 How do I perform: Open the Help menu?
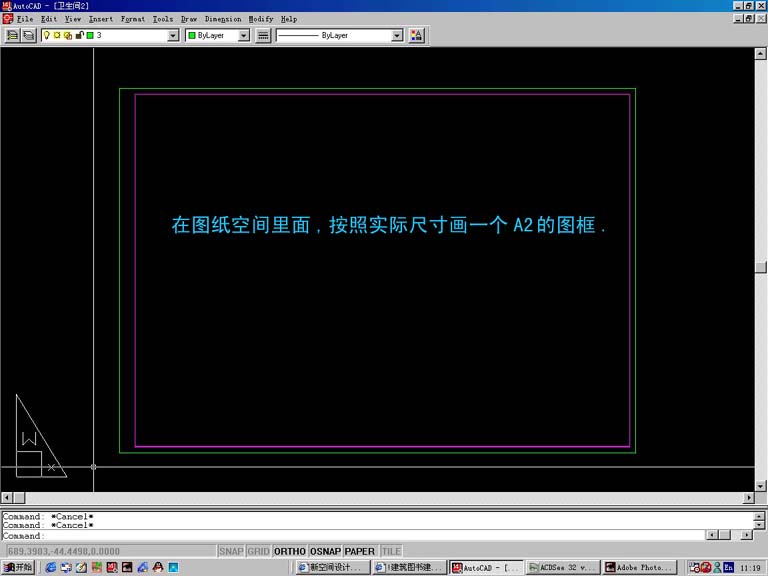tap(289, 19)
